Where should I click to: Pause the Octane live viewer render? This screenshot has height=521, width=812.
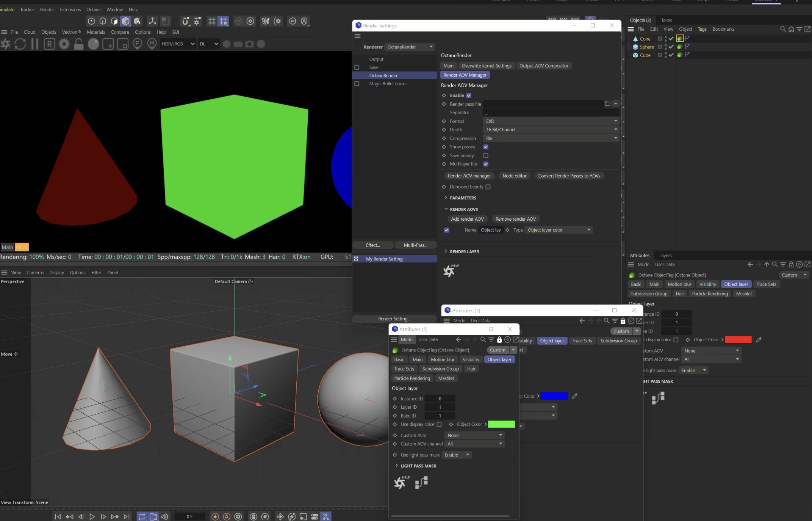(x=34, y=44)
